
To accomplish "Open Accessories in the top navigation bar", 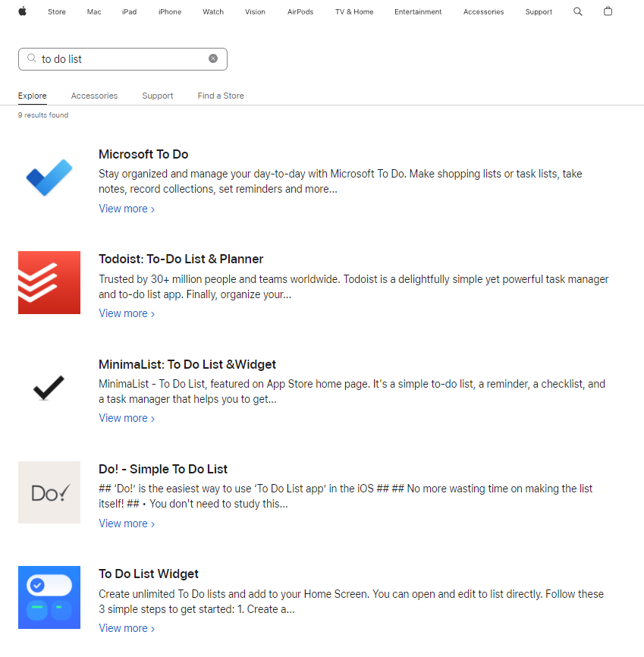I will pyautogui.click(x=483, y=11).
